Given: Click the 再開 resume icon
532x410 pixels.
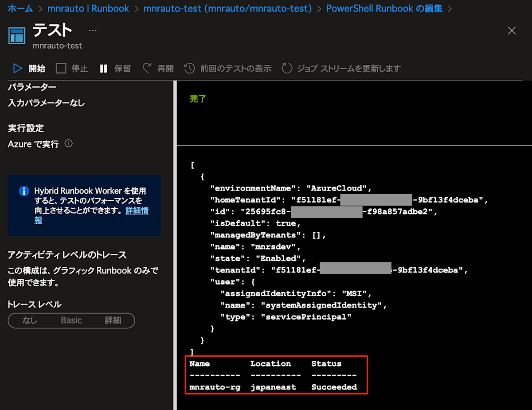Looking at the screenshot, I should [147, 68].
